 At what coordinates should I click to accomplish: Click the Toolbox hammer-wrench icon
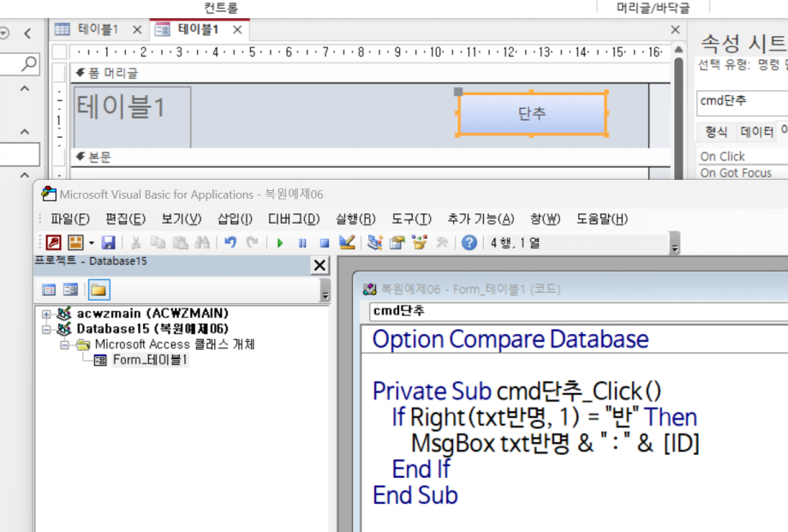[442, 243]
